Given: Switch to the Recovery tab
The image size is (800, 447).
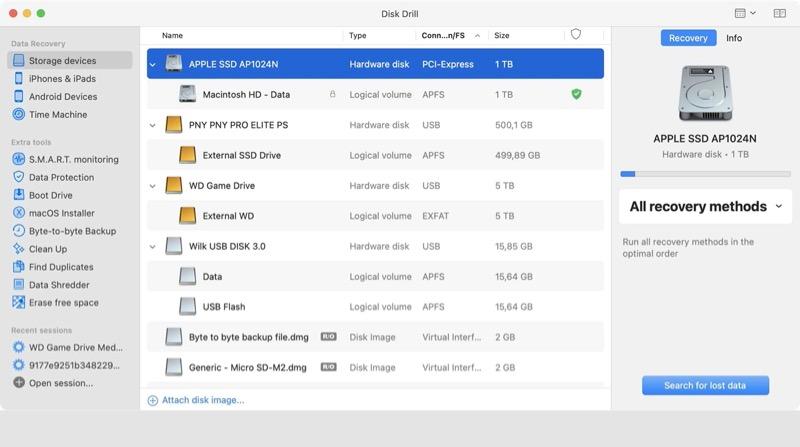Looking at the screenshot, I should (688, 38).
